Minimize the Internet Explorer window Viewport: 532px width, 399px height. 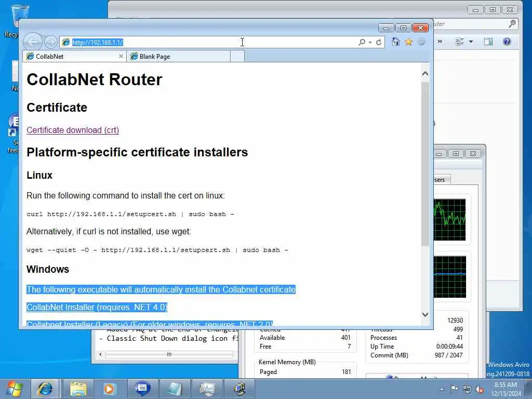pyautogui.click(x=386, y=28)
